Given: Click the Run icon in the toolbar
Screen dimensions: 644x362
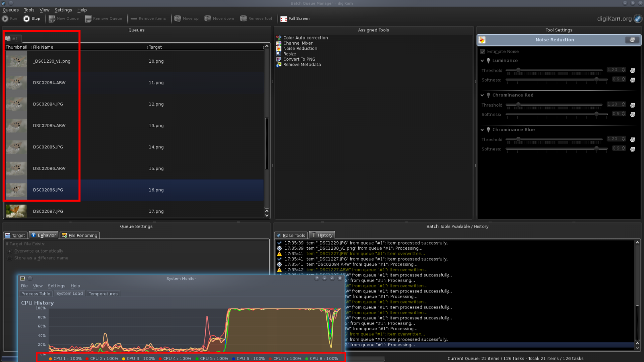Looking at the screenshot, I should coord(5,18).
